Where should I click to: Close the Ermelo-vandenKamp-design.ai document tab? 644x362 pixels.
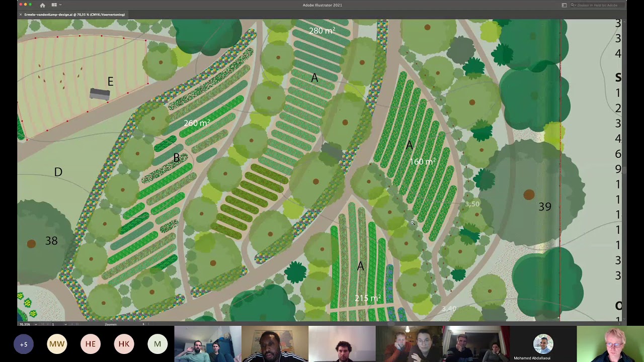point(20,15)
